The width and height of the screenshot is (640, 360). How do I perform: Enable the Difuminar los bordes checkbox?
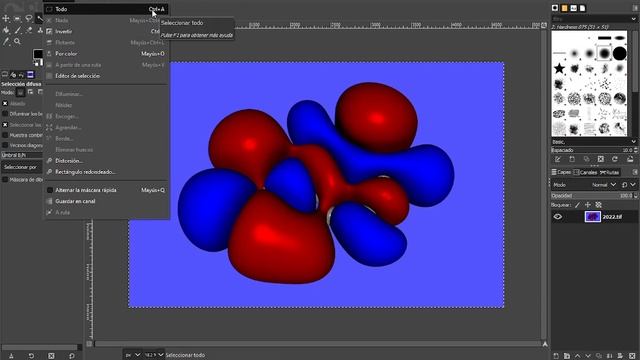point(5,114)
